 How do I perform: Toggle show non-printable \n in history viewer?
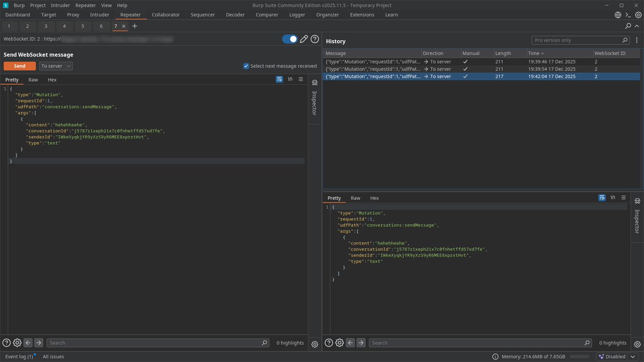[x=613, y=198]
